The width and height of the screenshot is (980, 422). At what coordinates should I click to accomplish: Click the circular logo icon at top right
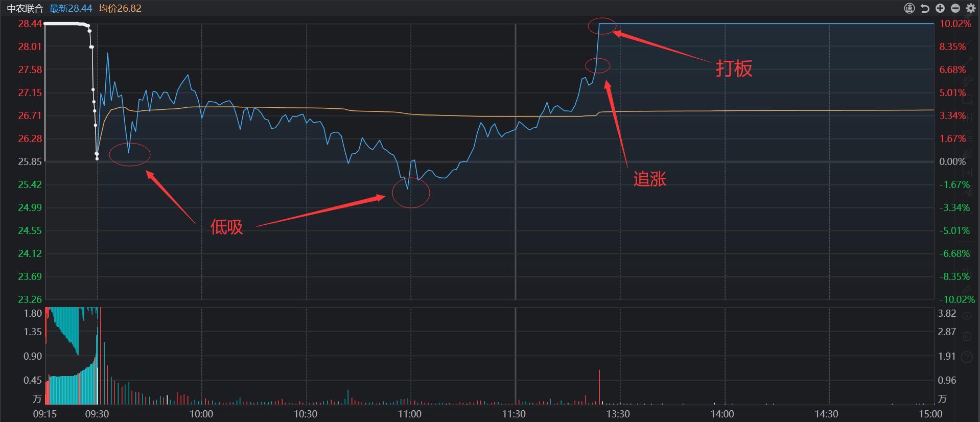pyautogui.click(x=910, y=8)
